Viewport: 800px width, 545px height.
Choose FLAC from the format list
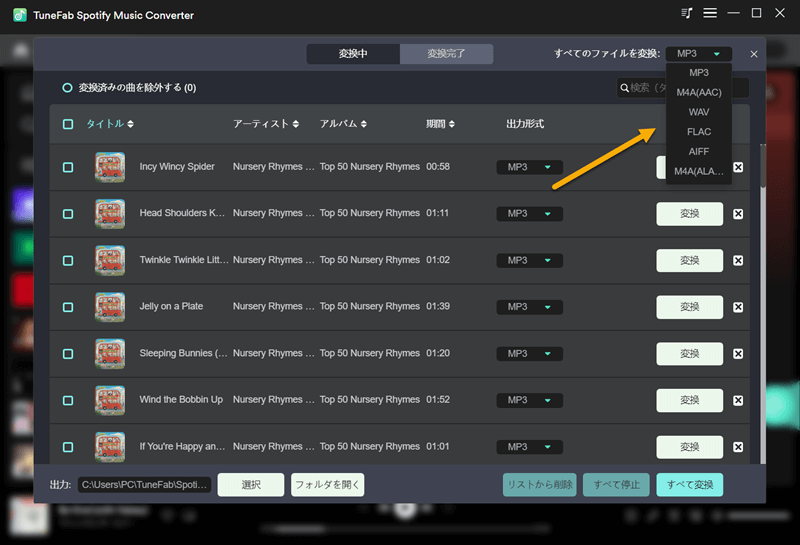point(698,132)
